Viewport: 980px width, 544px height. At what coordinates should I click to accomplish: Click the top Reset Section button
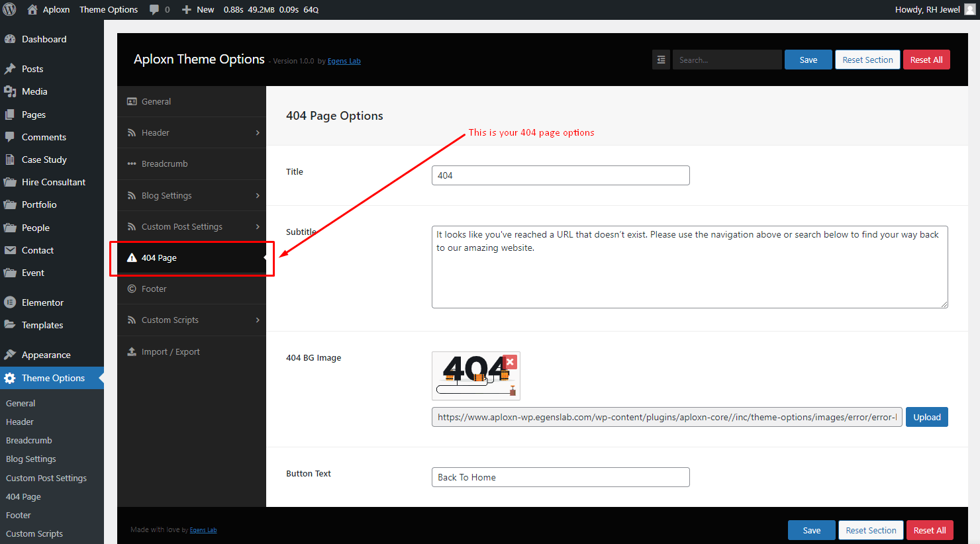click(x=867, y=60)
